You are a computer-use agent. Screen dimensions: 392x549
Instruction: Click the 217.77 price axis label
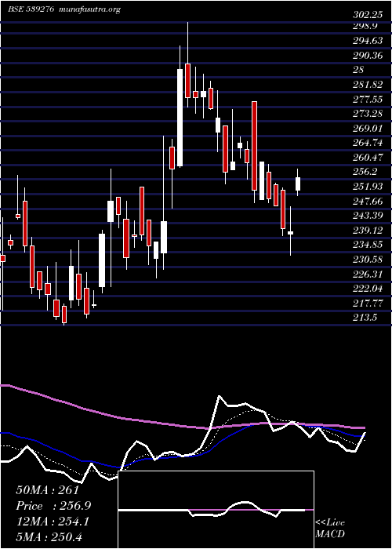tap(368, 303)
